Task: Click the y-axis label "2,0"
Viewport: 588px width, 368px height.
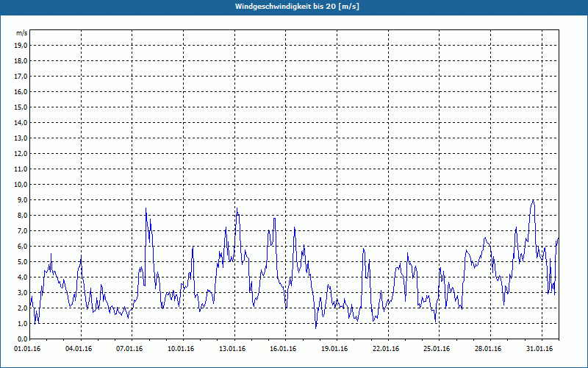Action: (x=22, y=308)
